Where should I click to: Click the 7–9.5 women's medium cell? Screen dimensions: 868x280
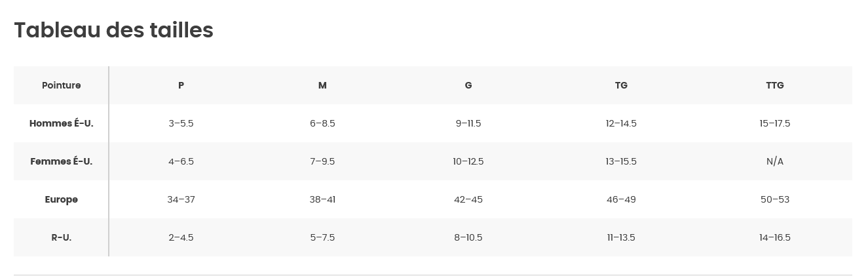coord(322,161)
